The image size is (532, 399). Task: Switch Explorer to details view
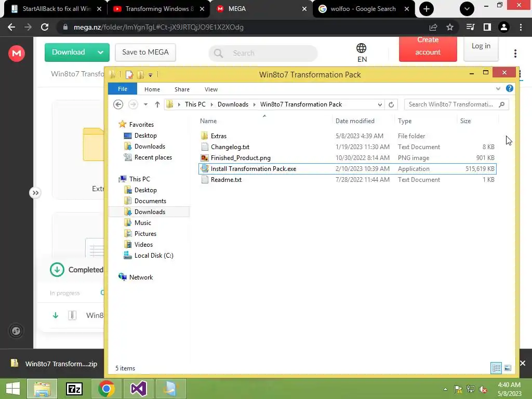[496, 368]
